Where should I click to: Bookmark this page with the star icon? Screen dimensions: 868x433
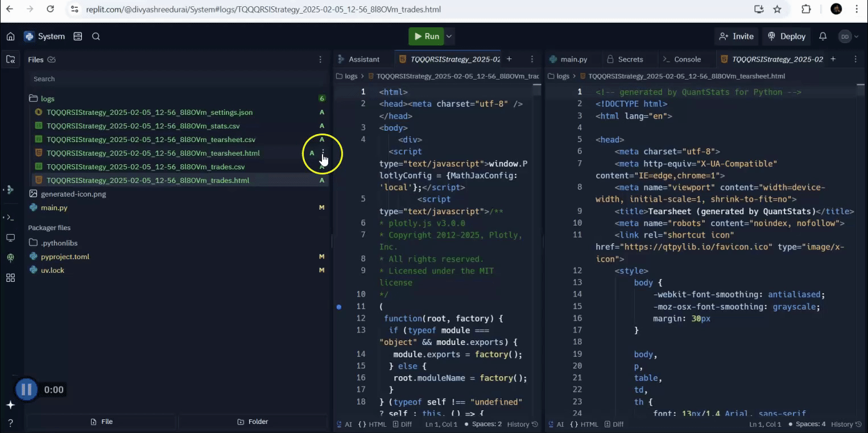tap(777, 9)
